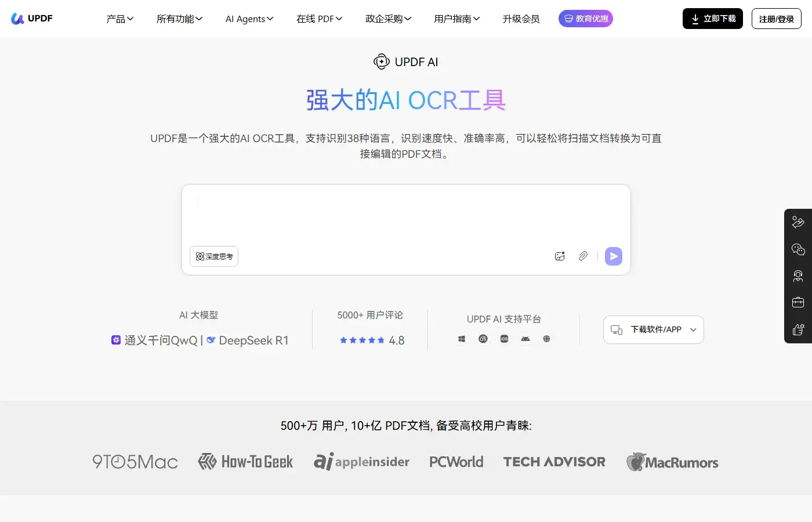Open the briefcase icon in the sidebar
The height and width of the screenshot is (522, 812).
click(x=798, y=302)
